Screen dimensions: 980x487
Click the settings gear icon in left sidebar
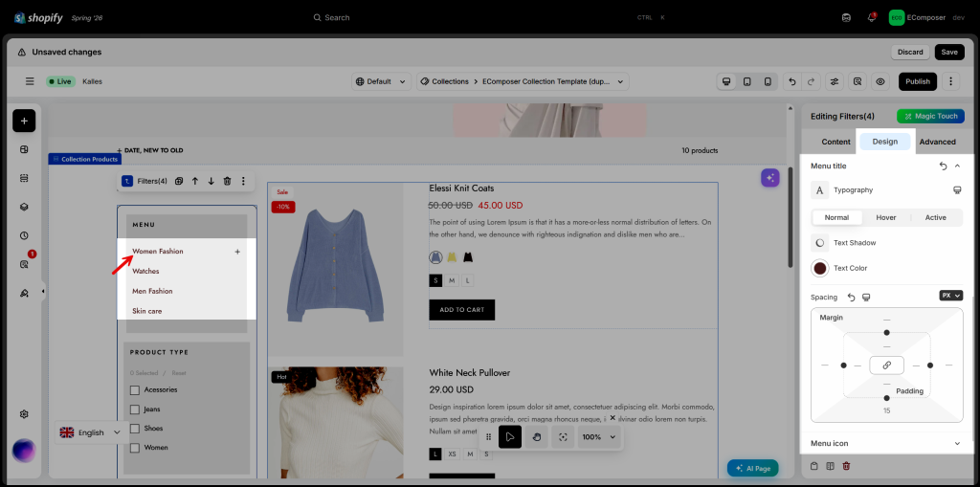[x=24, y=414]
